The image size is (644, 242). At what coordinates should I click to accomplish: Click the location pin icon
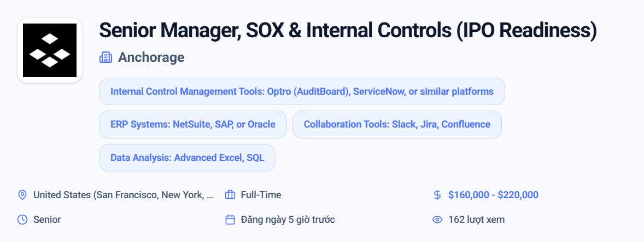pos(22,195)
